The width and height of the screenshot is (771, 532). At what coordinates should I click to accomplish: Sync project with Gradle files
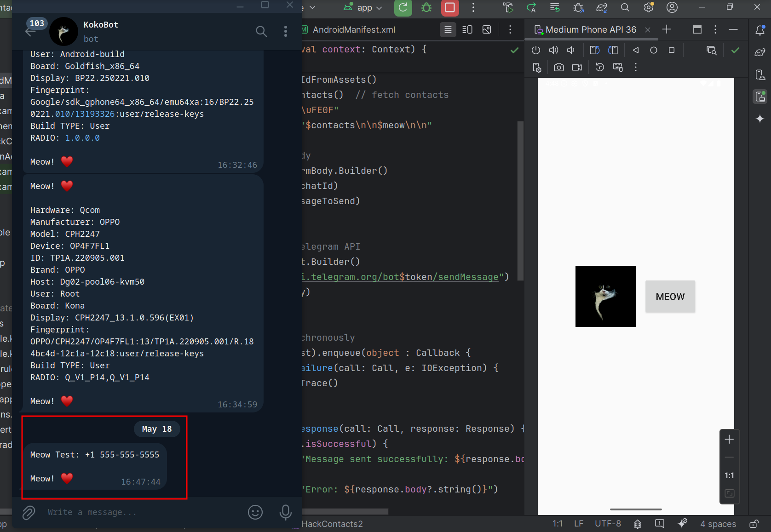click(x=602, y=8)
